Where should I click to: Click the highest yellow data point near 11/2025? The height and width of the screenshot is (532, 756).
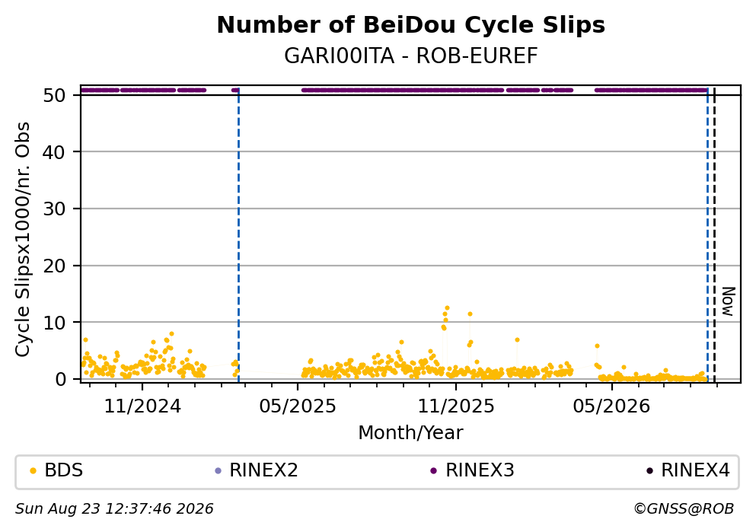[447, 308]
